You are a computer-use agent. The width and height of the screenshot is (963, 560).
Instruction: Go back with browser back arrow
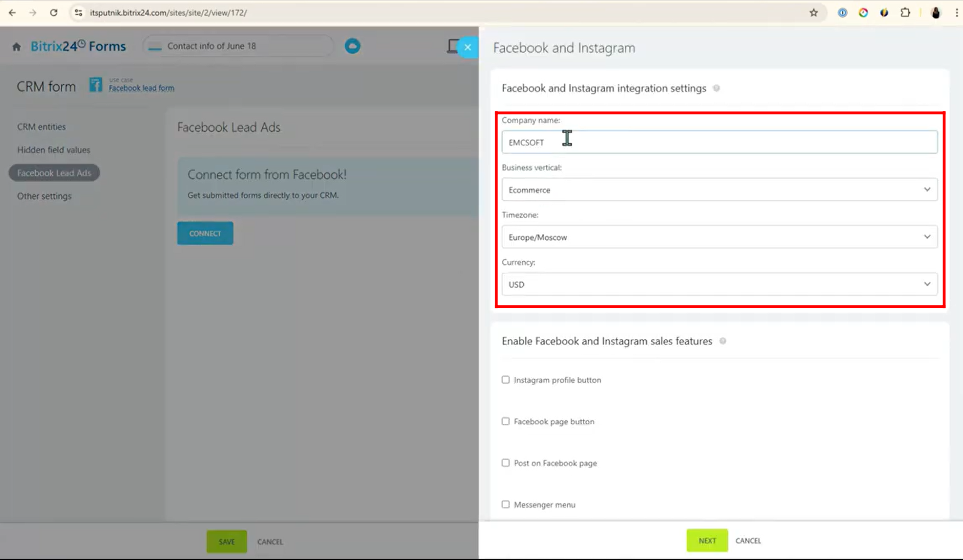(12, 12)
